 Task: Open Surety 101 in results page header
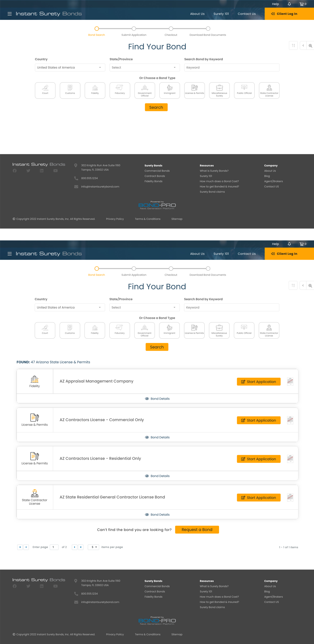click(221, 254)
